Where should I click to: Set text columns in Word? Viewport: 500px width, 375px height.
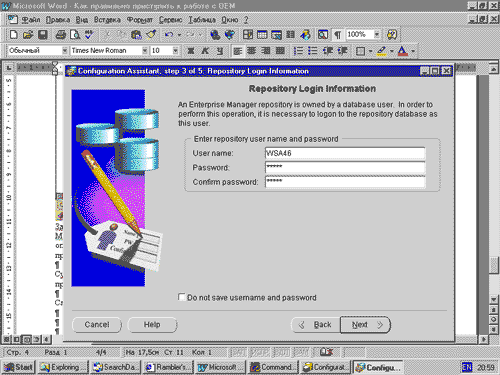[x=291, y=35]
